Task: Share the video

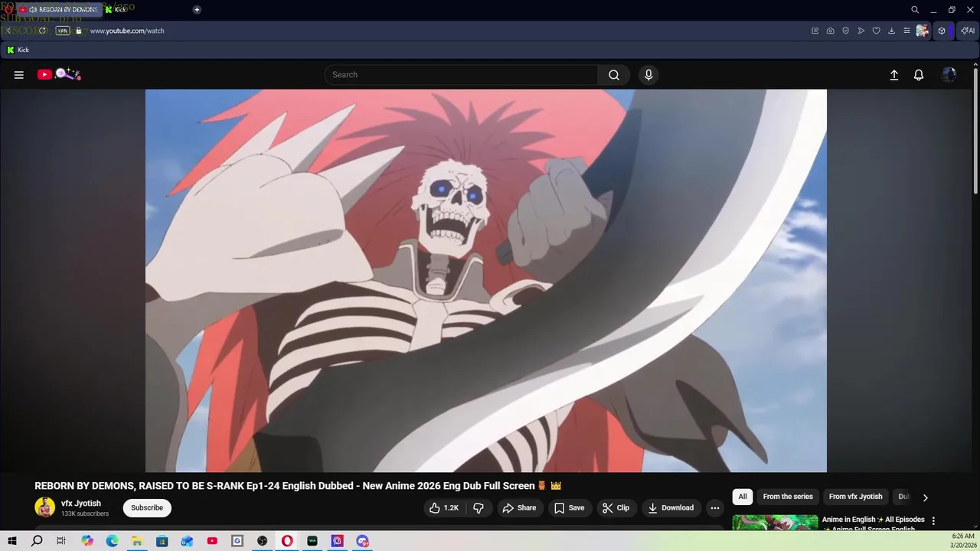Action: (x=519, y=508)
